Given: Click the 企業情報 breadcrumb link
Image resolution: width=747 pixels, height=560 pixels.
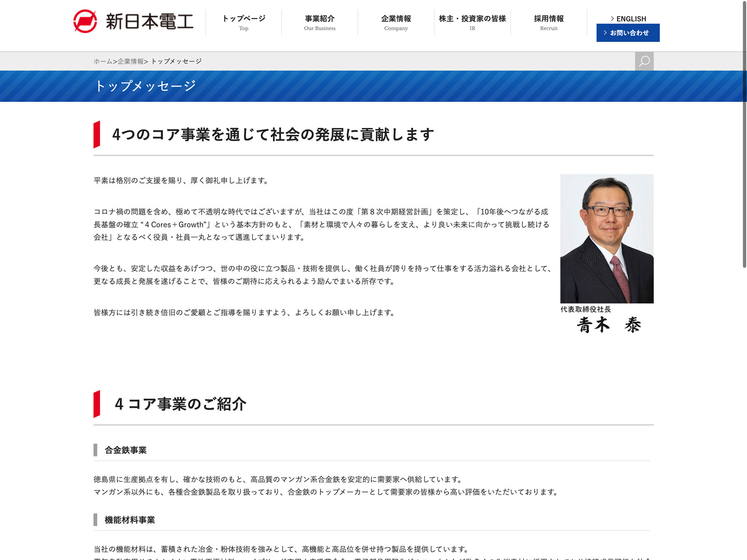Looking at the screenshot, I should 131,61.
